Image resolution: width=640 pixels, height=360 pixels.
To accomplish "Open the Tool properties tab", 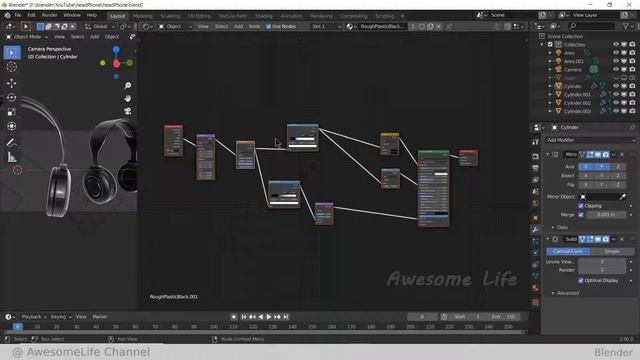I will tap(536, 142).
